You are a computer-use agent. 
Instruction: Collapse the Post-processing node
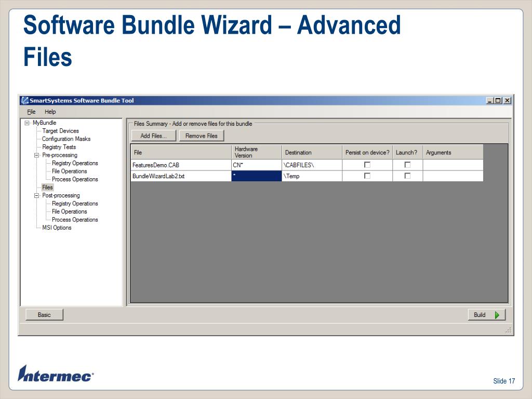36,195
